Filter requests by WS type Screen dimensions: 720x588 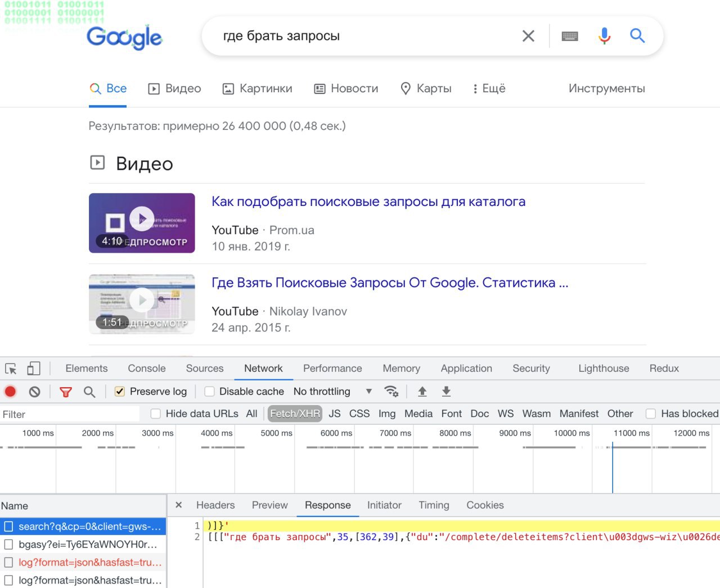tap(506, 414)
